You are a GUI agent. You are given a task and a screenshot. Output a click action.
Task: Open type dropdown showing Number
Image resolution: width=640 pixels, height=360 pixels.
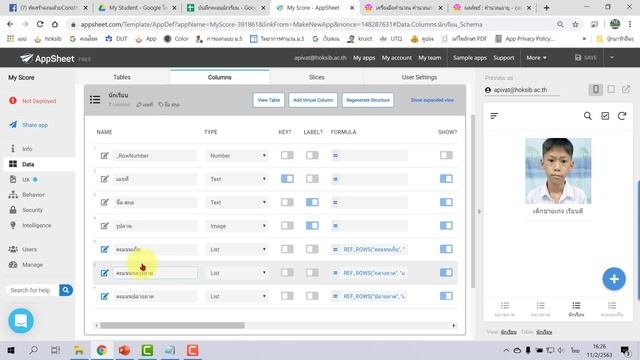(237, 156)
